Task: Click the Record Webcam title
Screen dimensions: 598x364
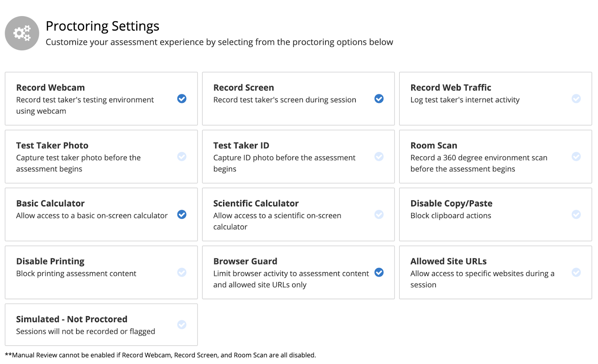Action: [x=50, y=88]
